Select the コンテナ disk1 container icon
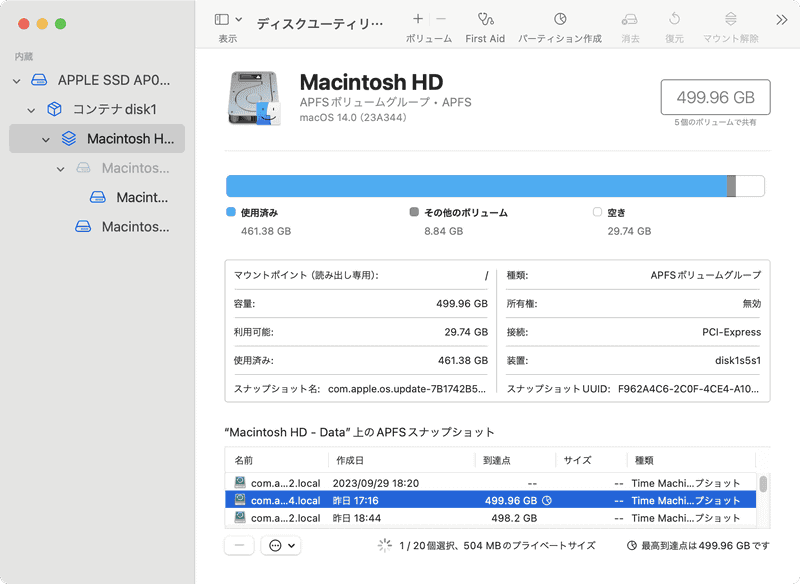This screenshot has height=584, width=800. click(54, 109)
